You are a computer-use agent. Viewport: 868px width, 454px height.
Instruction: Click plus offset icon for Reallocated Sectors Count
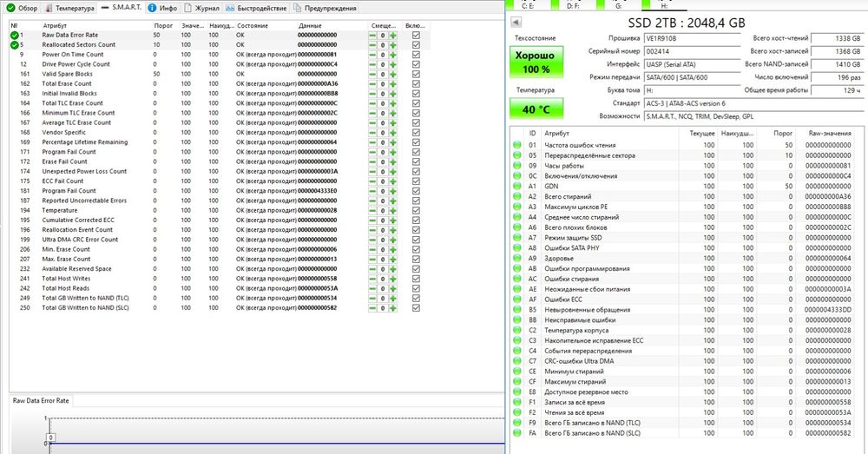[393, 45]
